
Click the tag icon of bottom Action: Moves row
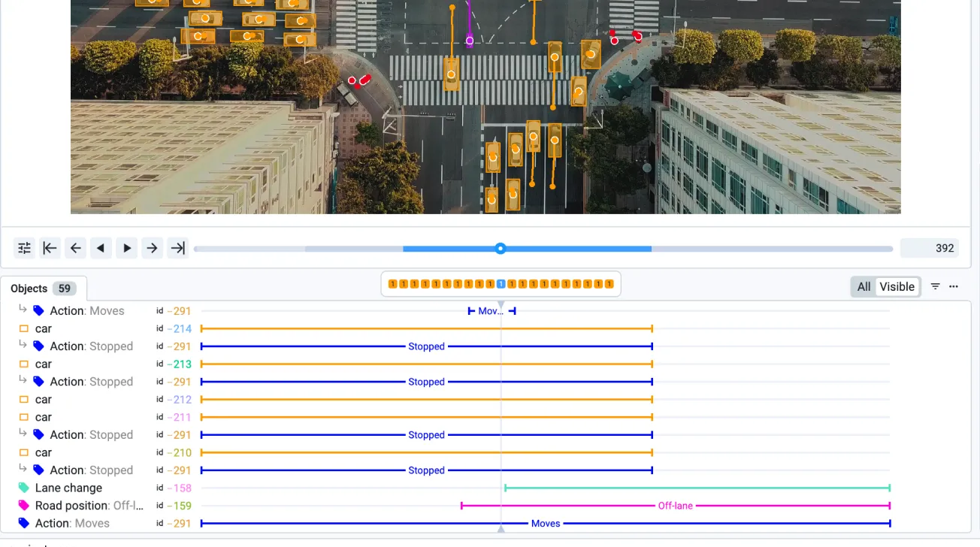pos(23,523)
